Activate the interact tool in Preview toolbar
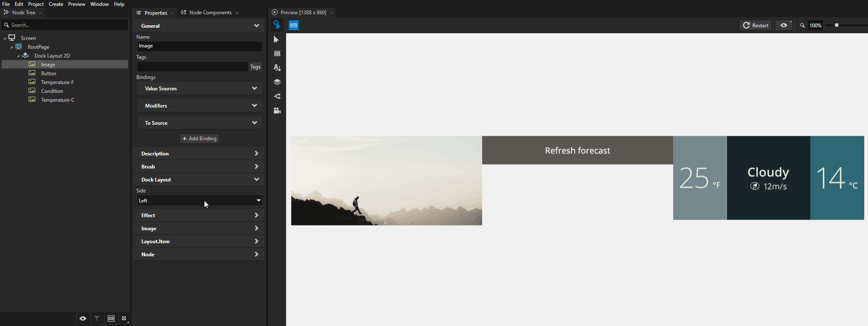The image size is (868, 326). tap(277, 25)
